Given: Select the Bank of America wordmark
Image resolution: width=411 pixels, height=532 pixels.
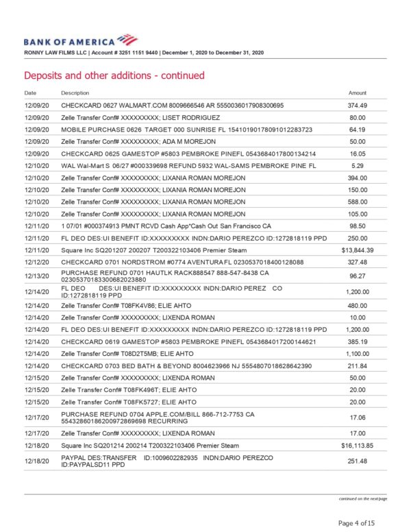Looking at the screenshot, I should [69, 42].
